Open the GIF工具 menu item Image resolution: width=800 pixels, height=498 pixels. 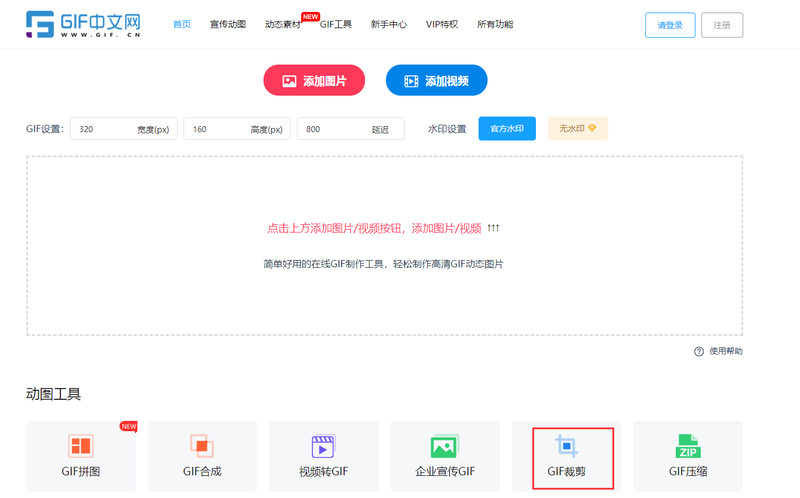(336, 24)
